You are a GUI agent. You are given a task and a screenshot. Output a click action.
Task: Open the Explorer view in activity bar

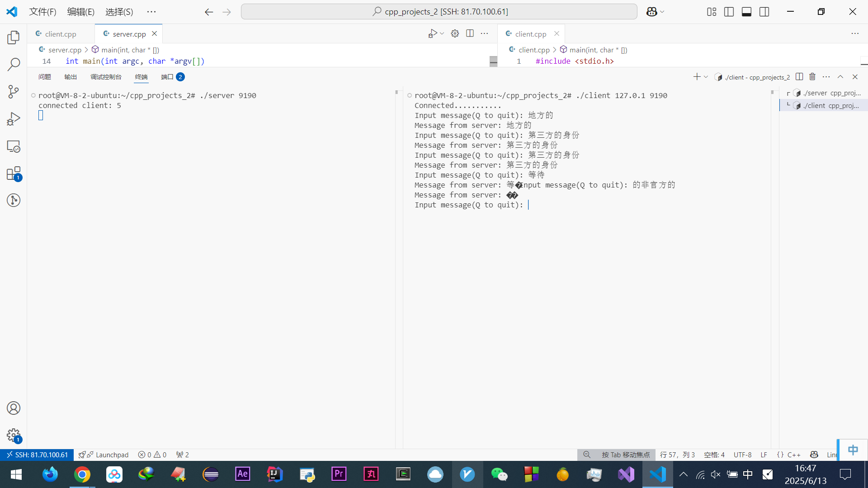point(14,38)
